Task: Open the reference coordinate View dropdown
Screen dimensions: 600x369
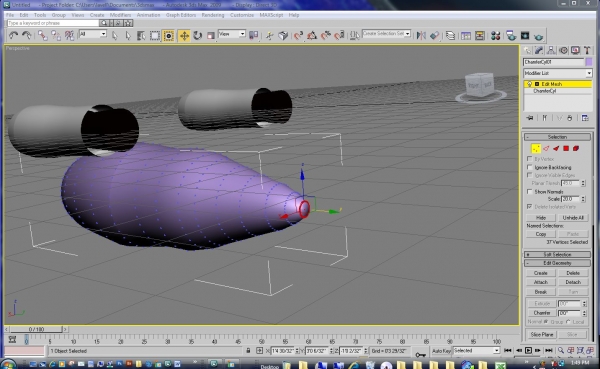Action: [232, 34]
